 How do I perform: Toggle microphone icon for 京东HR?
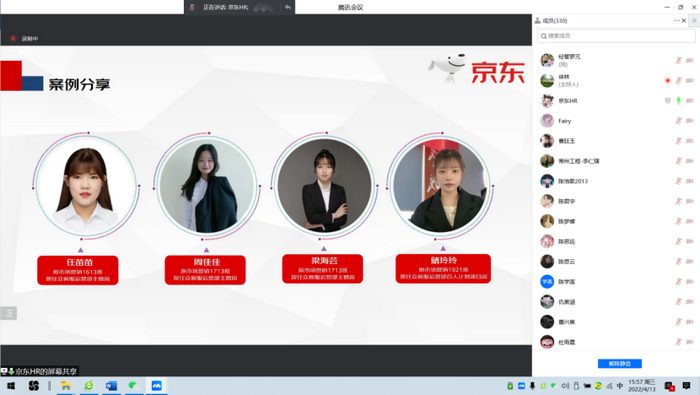click(679, 100)
